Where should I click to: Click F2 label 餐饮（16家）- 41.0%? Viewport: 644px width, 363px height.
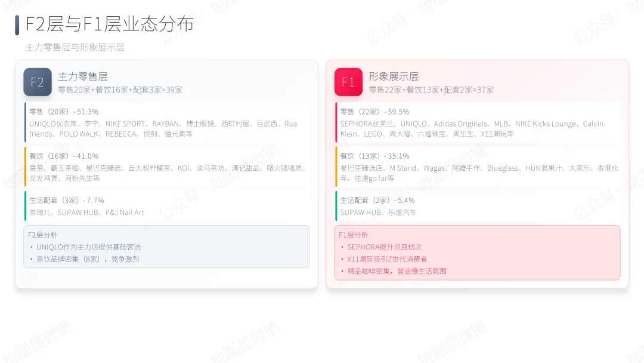[x=64, y=156]
